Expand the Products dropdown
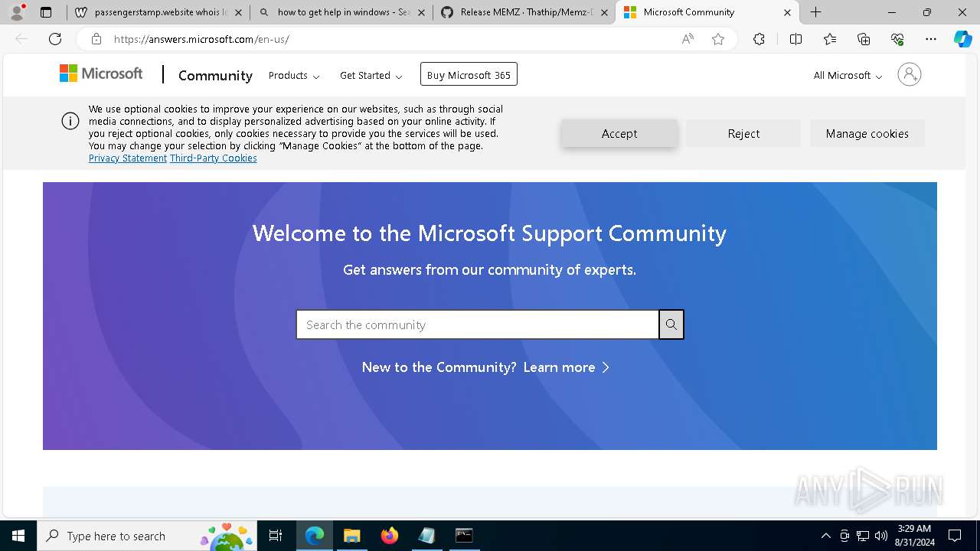980x551 pixels. tap(294, 75)
